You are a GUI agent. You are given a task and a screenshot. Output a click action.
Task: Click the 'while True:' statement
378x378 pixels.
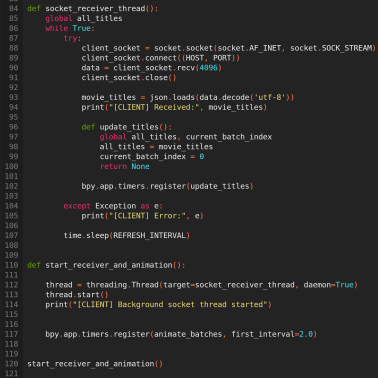pos(70,28)
